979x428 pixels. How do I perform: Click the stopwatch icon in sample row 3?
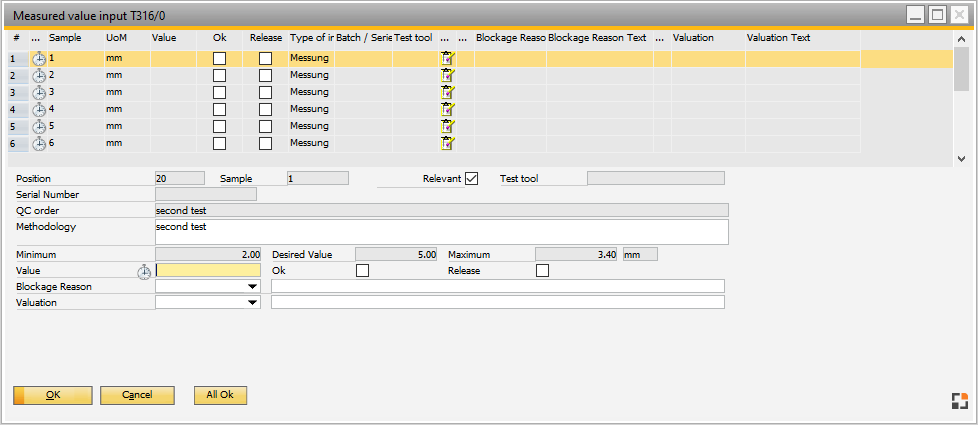(39, 93)
